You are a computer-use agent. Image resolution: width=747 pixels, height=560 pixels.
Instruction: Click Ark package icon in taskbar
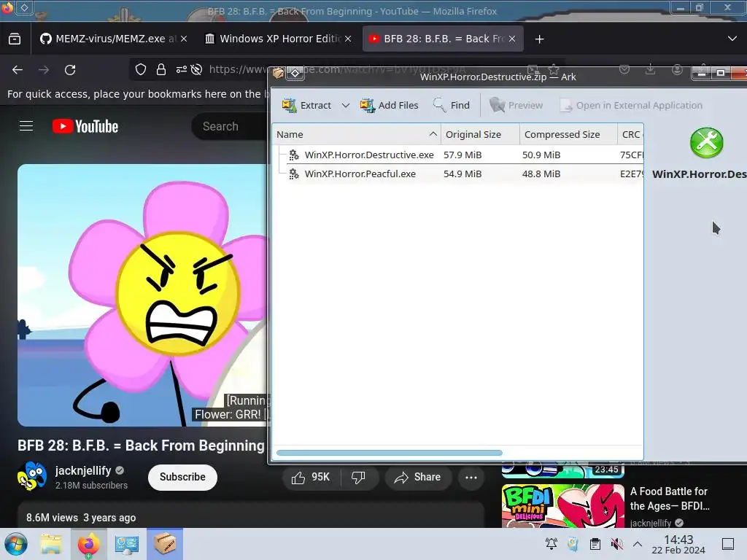pos(164,544)
